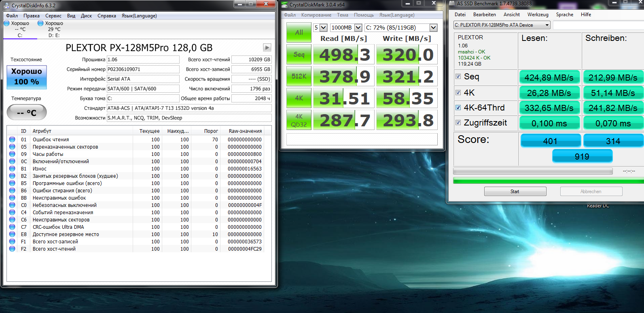Viewport: 644px width, 313px height.
Task: Click the AS SSD Benchmark title bar icon
Action: coord(452,3)
